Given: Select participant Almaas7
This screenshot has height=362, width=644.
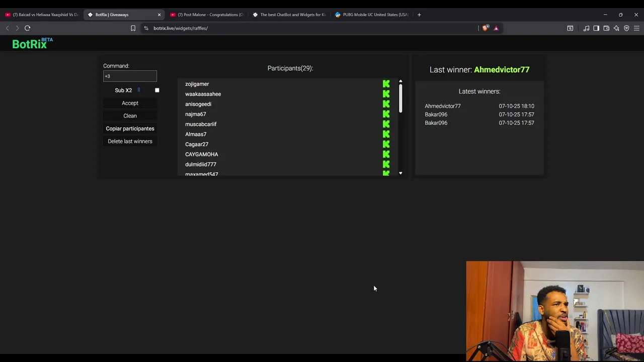Looking at the screenshot, I should [x=196, y=134].
